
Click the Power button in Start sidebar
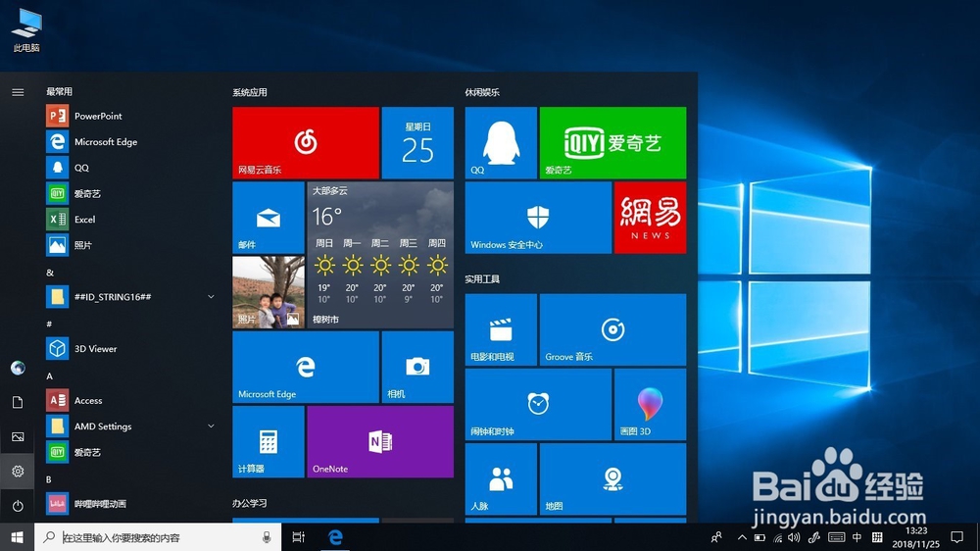tap(18, 505)
